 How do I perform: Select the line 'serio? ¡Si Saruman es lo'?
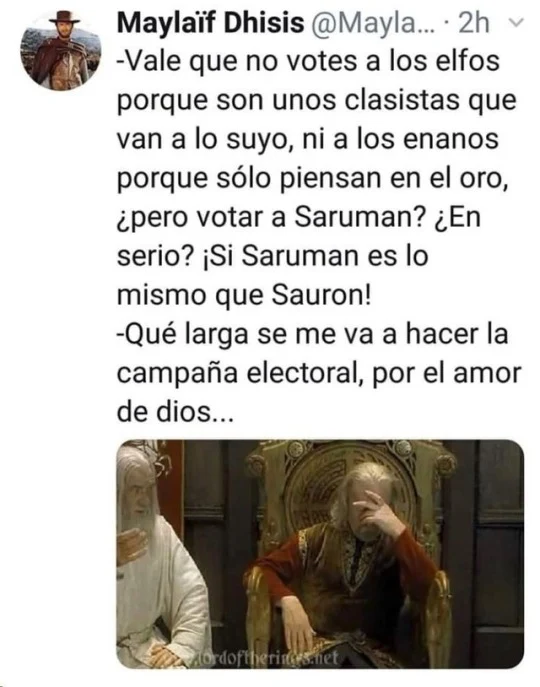272,256
